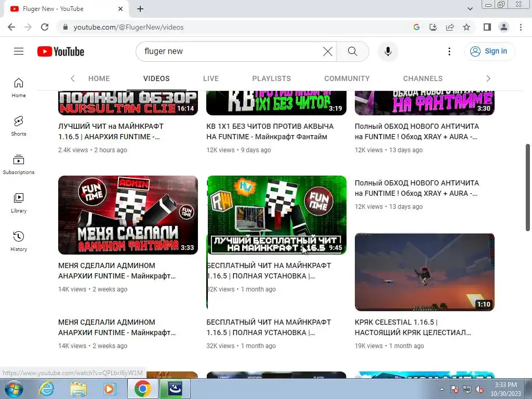Open NURSULTAN CLIE 16:14 thumbnail
532x399 pixels.
point(128,103)
